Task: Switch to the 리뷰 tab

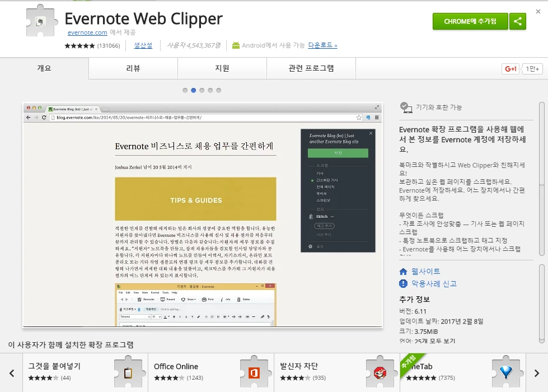Action: point(133,68)
